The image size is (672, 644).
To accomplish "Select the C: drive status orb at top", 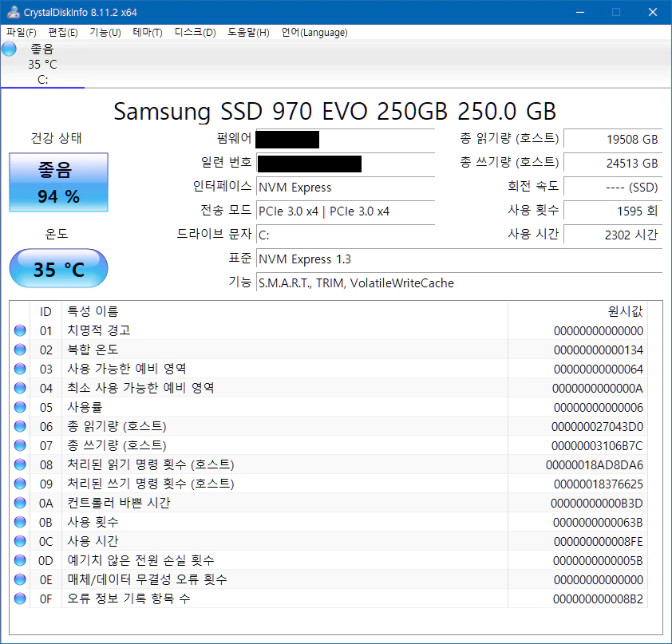I will [9, 49].
